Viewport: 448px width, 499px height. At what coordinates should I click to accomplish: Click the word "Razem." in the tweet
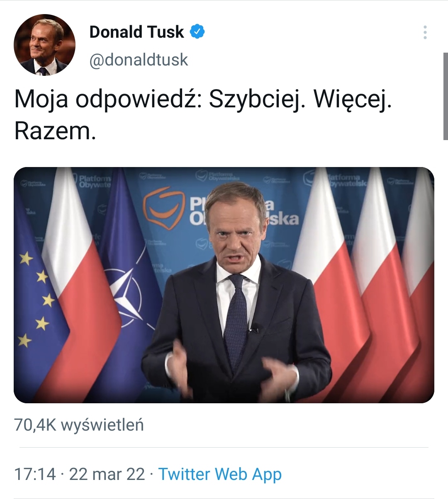55,131
